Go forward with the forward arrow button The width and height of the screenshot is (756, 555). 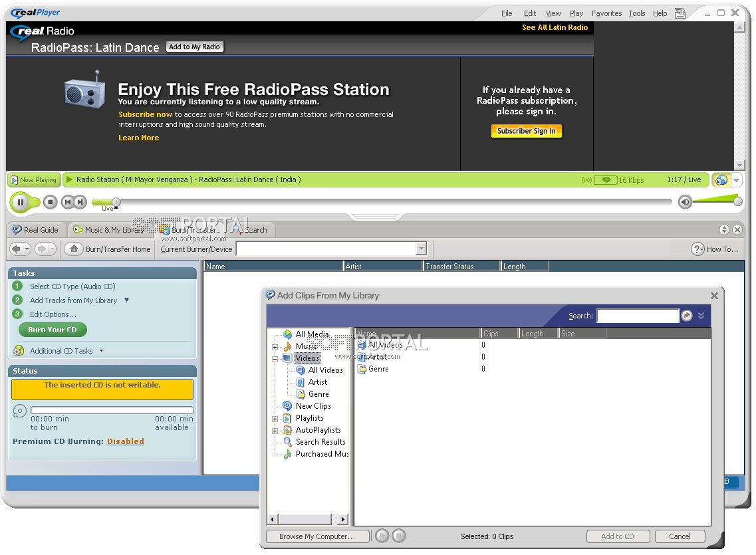(x=42, y=249)
